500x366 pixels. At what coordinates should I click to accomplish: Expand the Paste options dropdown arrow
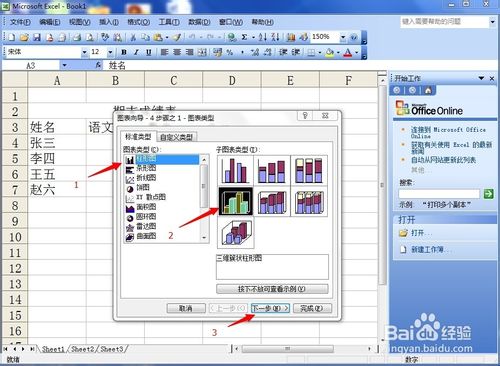click(x=167, y=38)
